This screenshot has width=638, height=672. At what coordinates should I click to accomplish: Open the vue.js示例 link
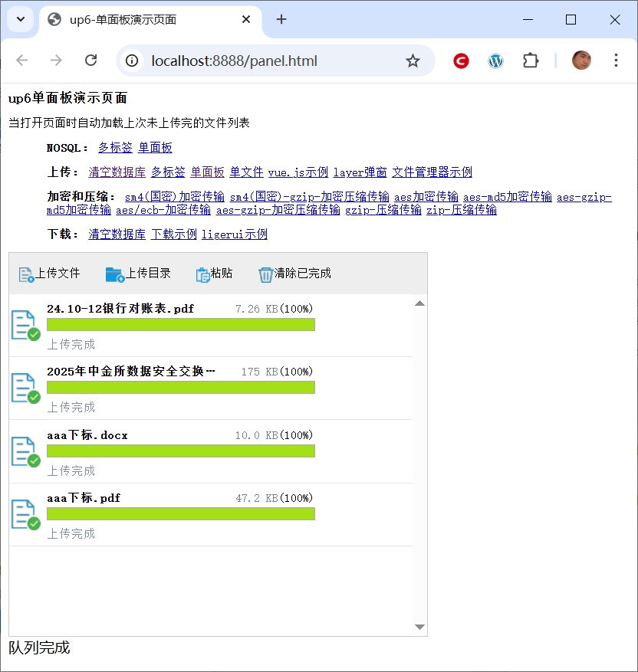(x=298, y=172)
